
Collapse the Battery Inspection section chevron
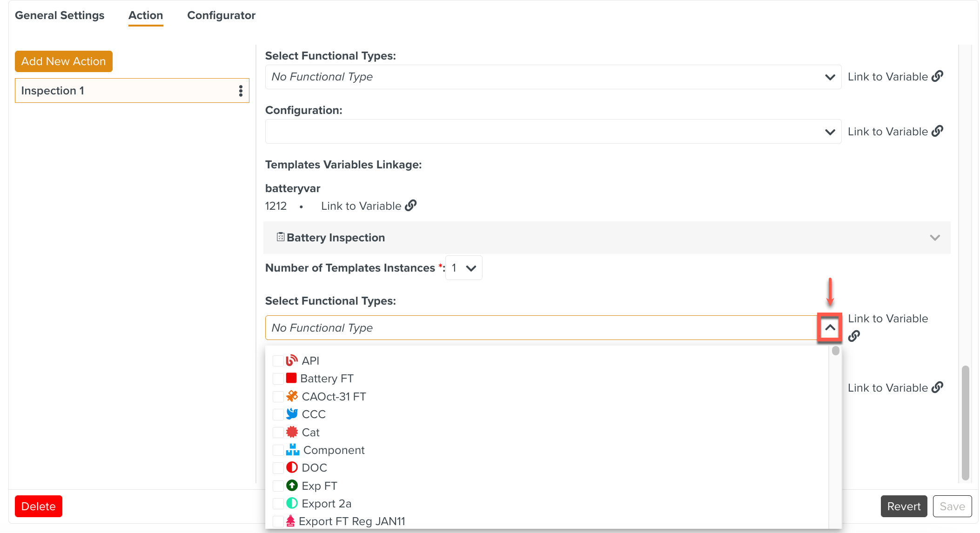pos(934,238)
